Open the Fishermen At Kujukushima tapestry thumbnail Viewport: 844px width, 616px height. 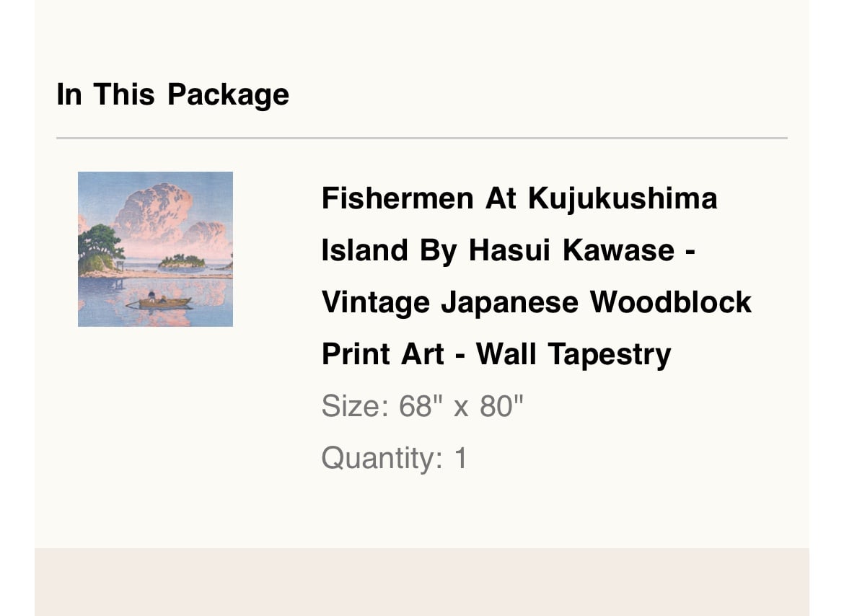pos(156,249)
